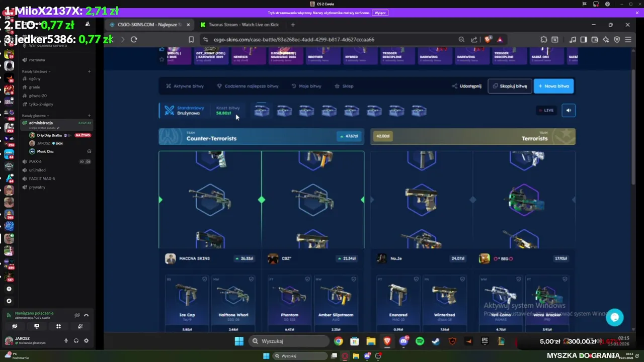Open the VPN shield icon in toolbar

click(617, 39)
